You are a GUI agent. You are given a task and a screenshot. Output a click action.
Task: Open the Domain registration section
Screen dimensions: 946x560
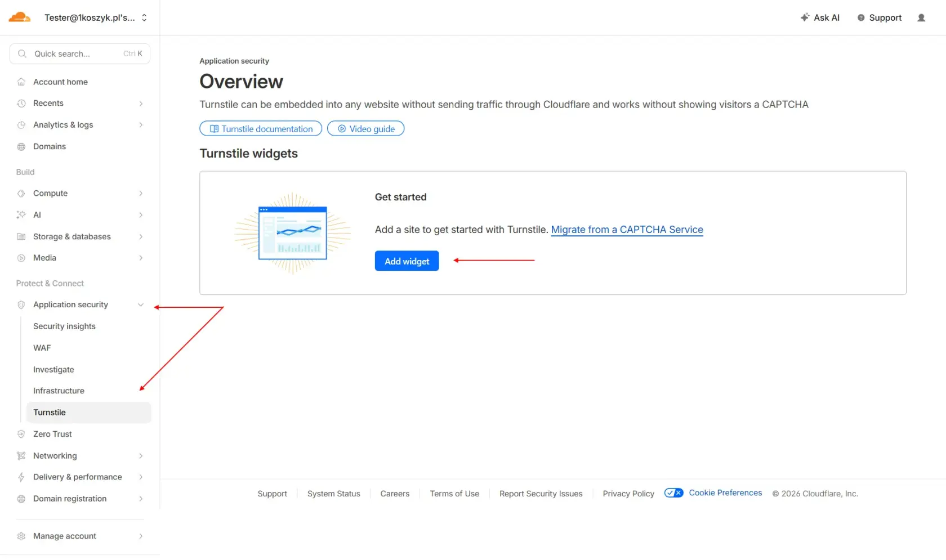(70, 499)
